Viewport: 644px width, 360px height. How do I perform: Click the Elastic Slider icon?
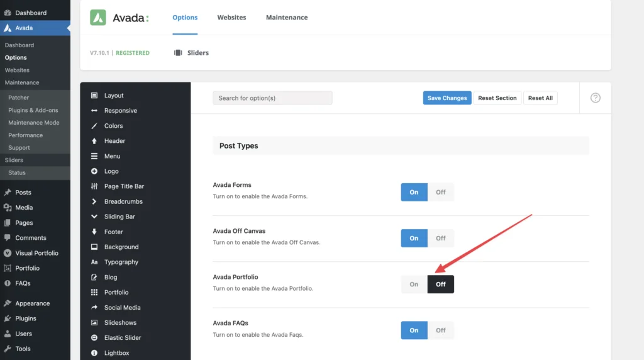point(94,338)
